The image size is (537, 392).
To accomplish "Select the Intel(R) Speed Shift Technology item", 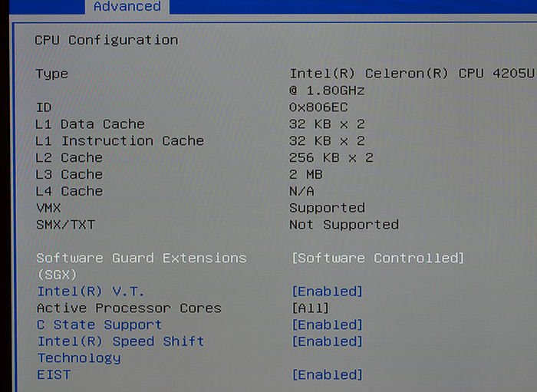I will (120, 342).
